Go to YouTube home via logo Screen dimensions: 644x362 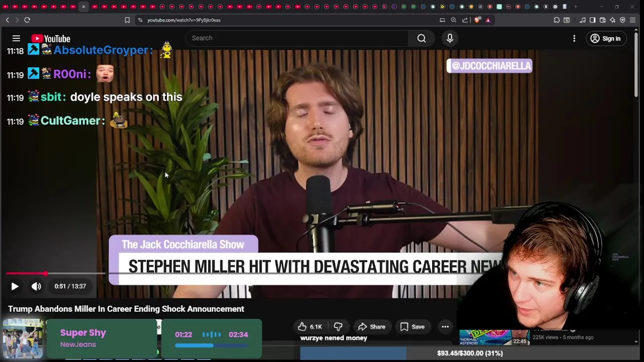pyautogui.click(x=50, y=39)
